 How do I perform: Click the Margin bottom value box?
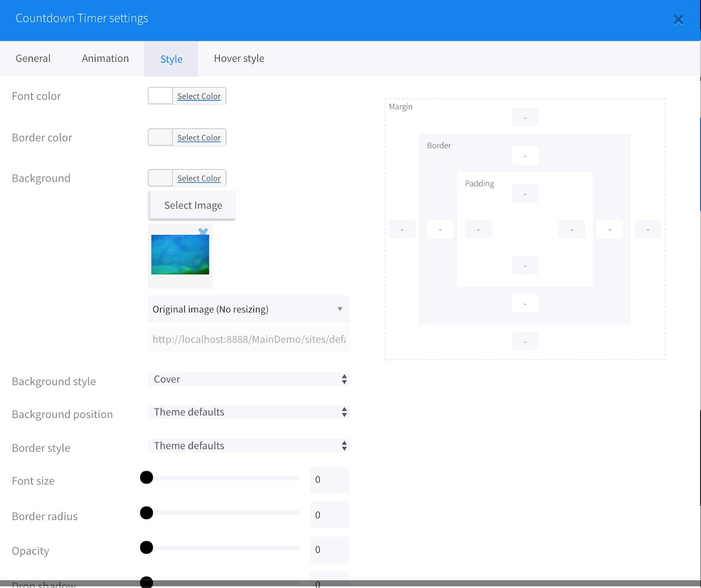click(525, 341)
